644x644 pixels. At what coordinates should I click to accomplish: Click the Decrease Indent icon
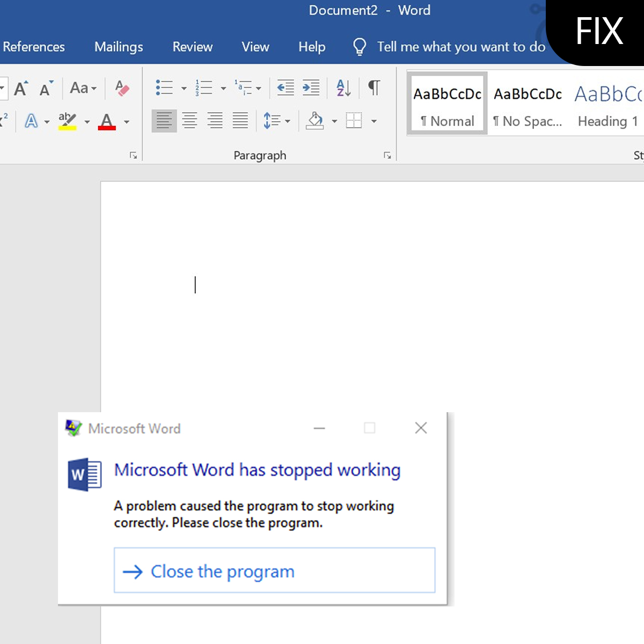285,87
